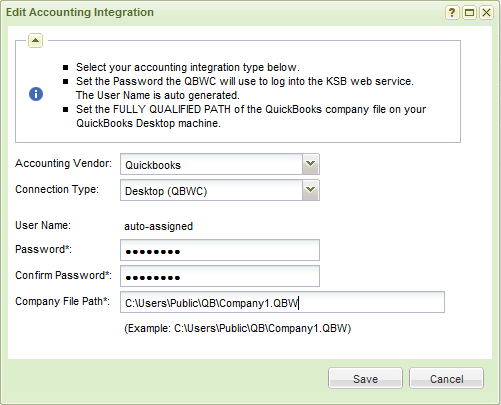
Task: Close the dialog with the X icon
Action: tap(486, 13)
